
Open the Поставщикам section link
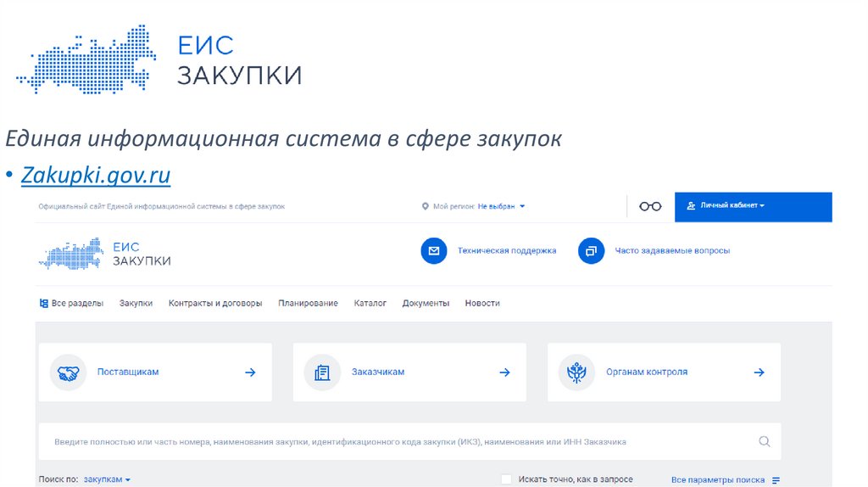coord(128,372)
